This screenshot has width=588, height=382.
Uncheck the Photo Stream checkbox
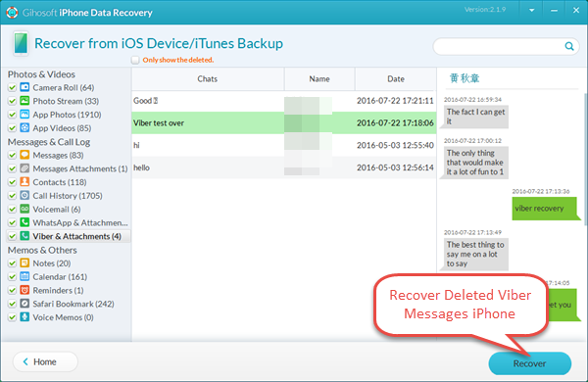12,101
